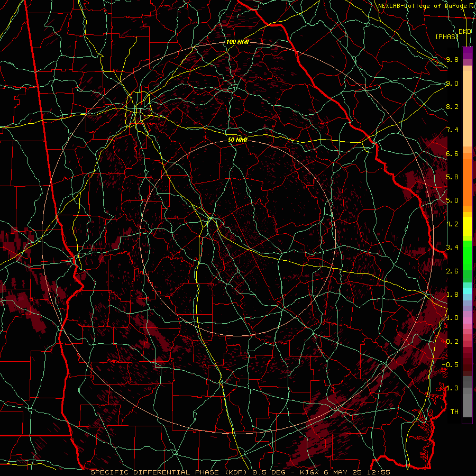
Task: Click the 4.2 scale value
Action: (452, 224)
